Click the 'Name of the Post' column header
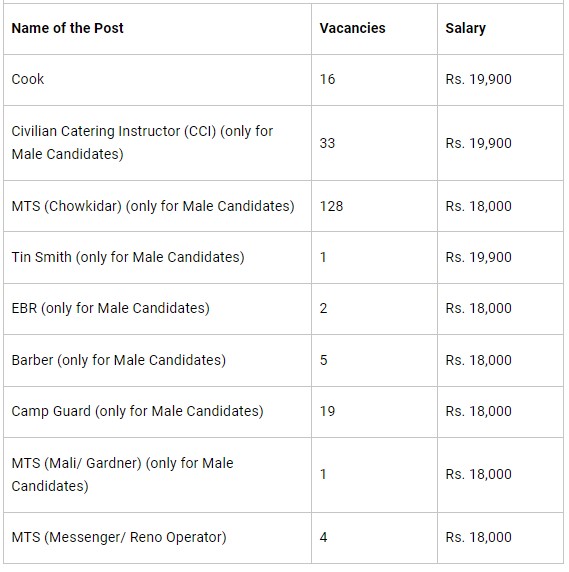The image size is (569, 572). [67, 28]
